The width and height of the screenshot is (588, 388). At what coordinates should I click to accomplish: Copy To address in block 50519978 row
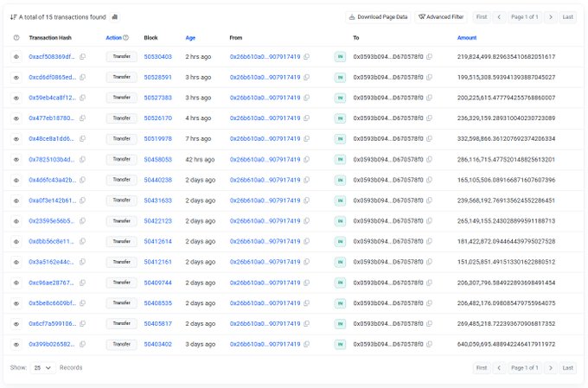pos(430,139)
